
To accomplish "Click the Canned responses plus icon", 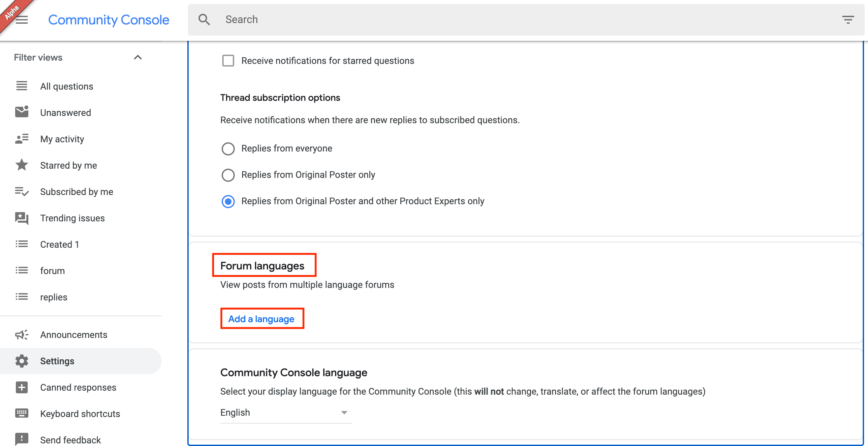I will [21, 387].
